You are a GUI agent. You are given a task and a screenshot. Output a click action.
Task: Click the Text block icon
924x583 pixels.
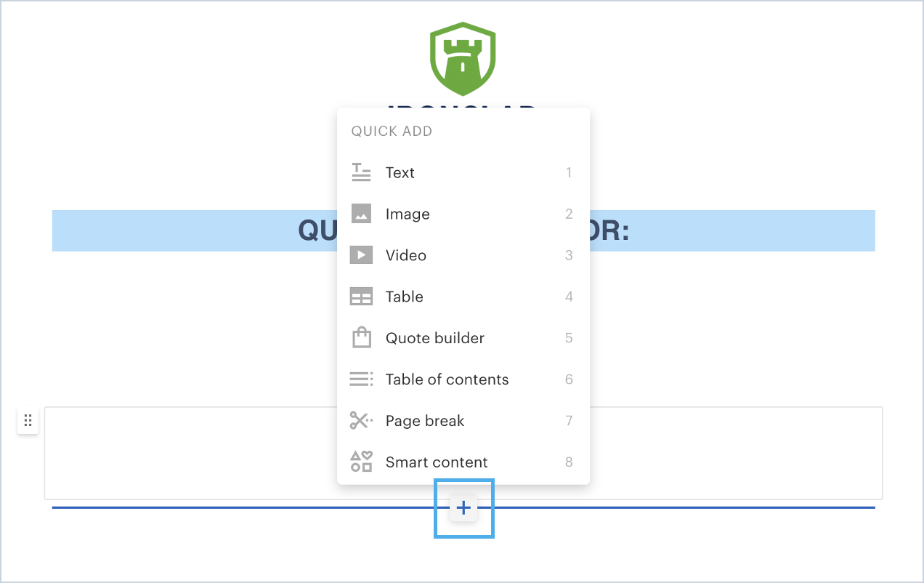click(x=361, y=172)
